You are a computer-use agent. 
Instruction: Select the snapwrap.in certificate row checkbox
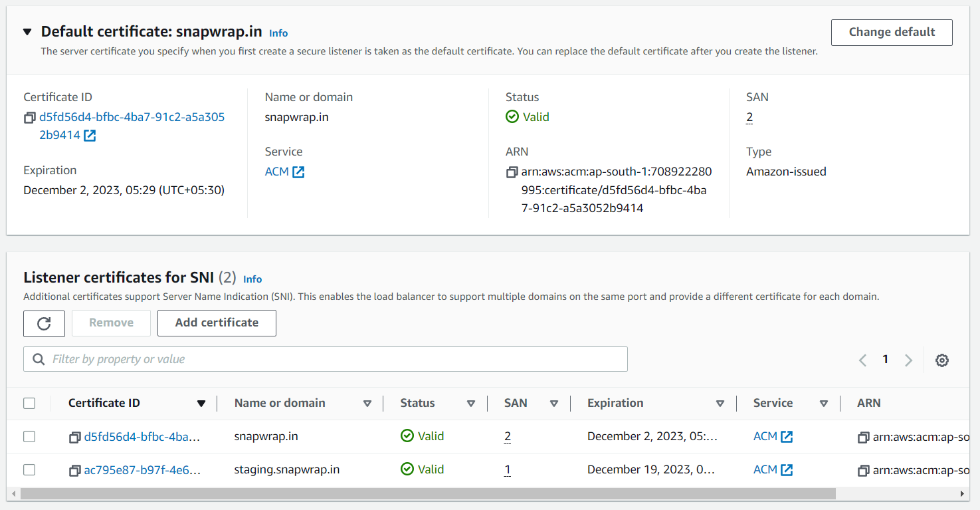(x=29, y=437)
